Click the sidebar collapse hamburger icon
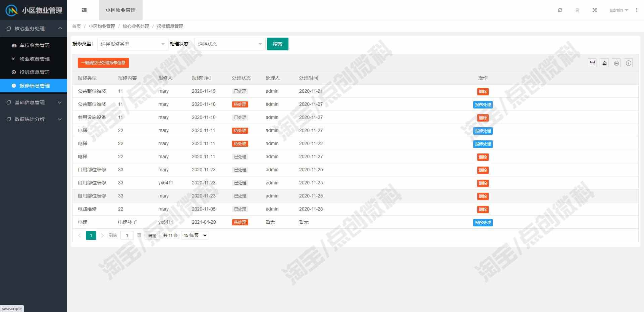Screen dimensions: 644x312 (84, 10)
